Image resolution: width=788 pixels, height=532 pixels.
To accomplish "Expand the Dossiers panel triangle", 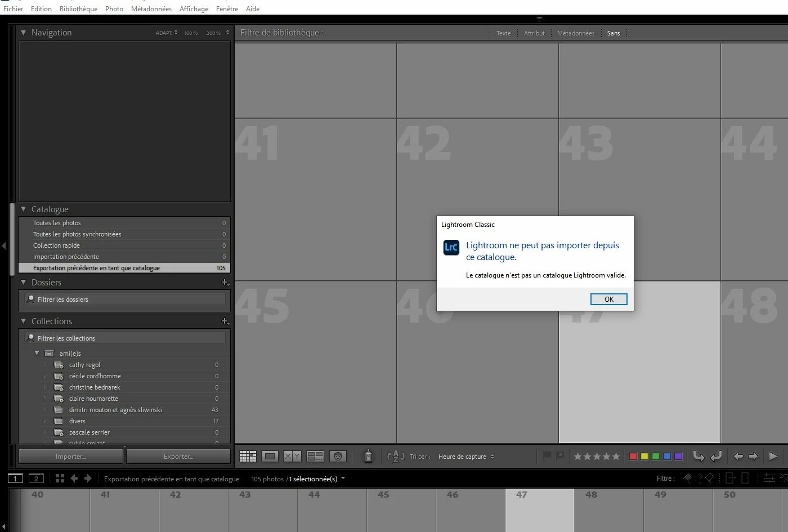I will 24,282.
